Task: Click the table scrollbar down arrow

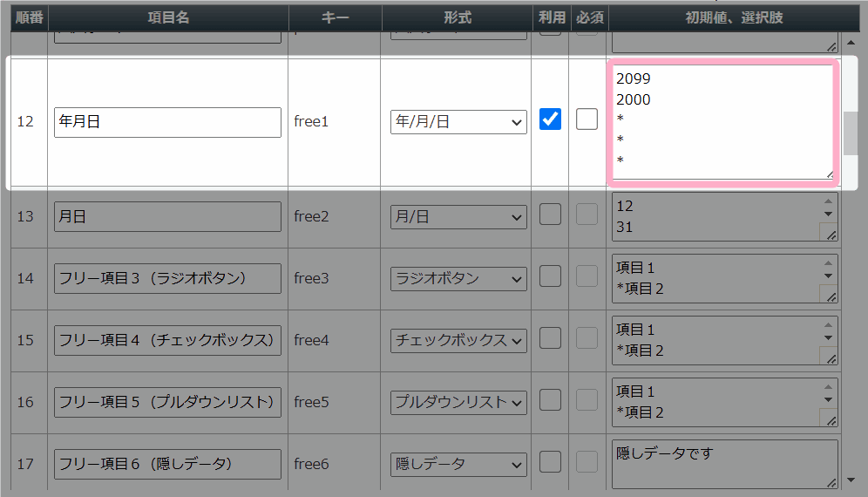Action: tap(851, 480)
